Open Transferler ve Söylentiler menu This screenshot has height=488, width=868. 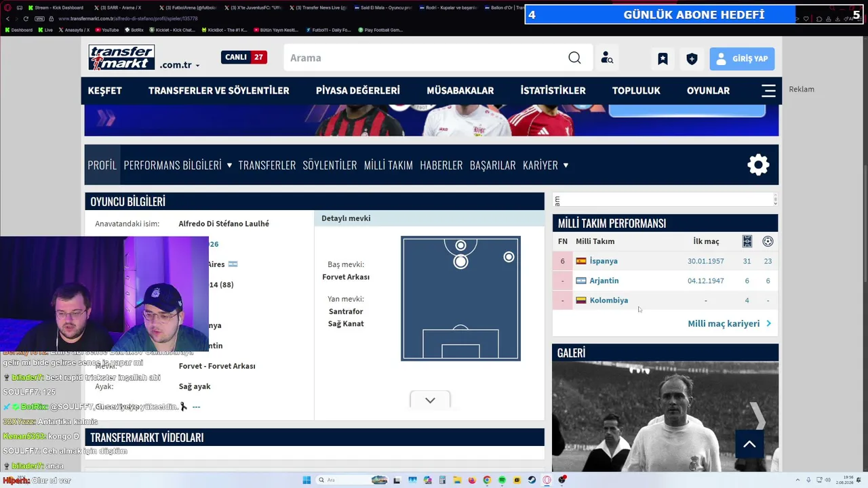219,91
